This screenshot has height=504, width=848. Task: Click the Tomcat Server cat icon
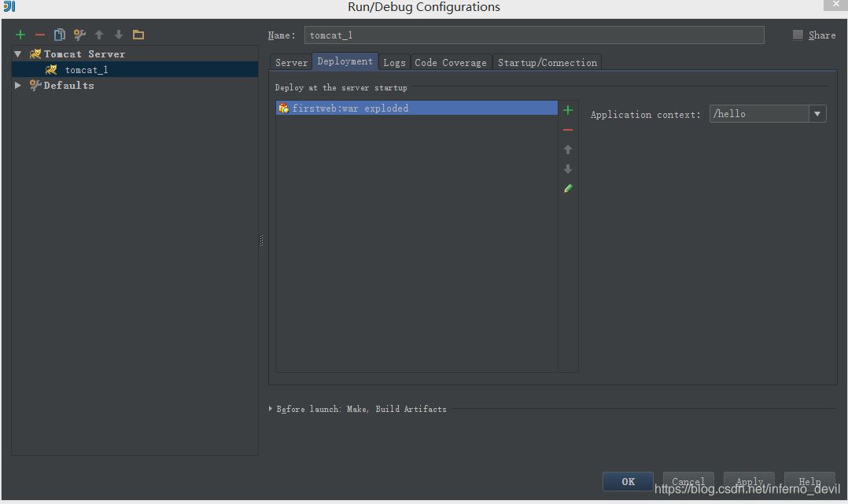(35, 53)
